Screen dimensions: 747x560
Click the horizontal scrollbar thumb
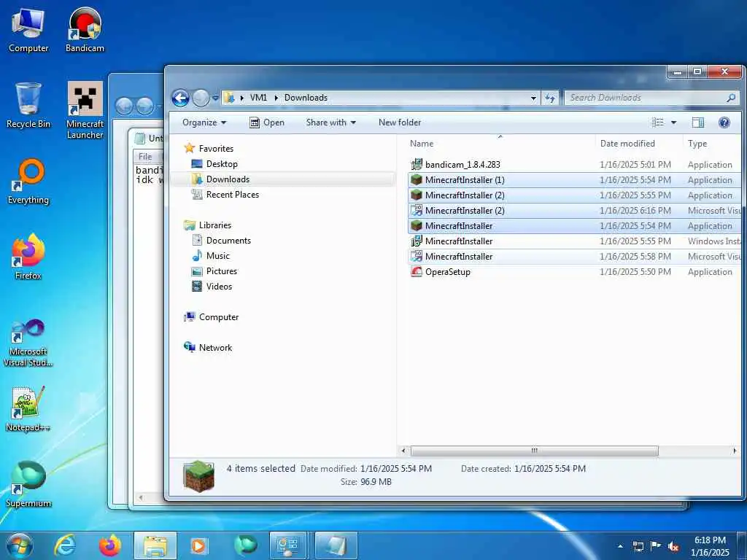point(535,451)
